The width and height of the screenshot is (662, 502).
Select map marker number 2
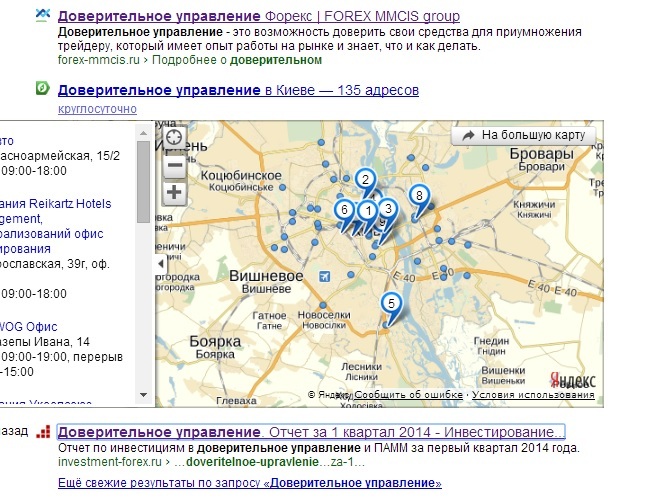click(x=366, y=179)
